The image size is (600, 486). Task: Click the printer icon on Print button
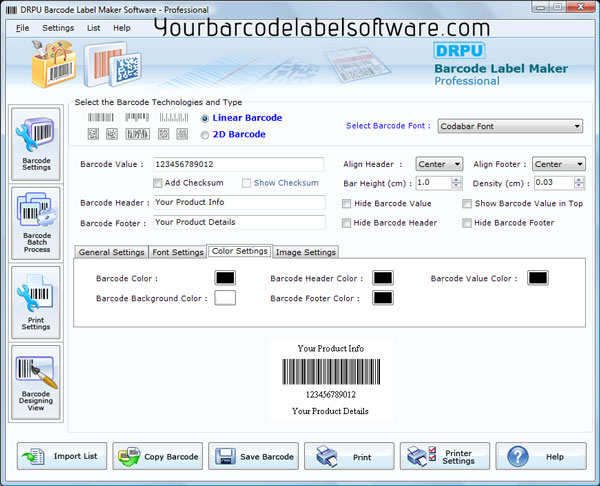point(326,456)
